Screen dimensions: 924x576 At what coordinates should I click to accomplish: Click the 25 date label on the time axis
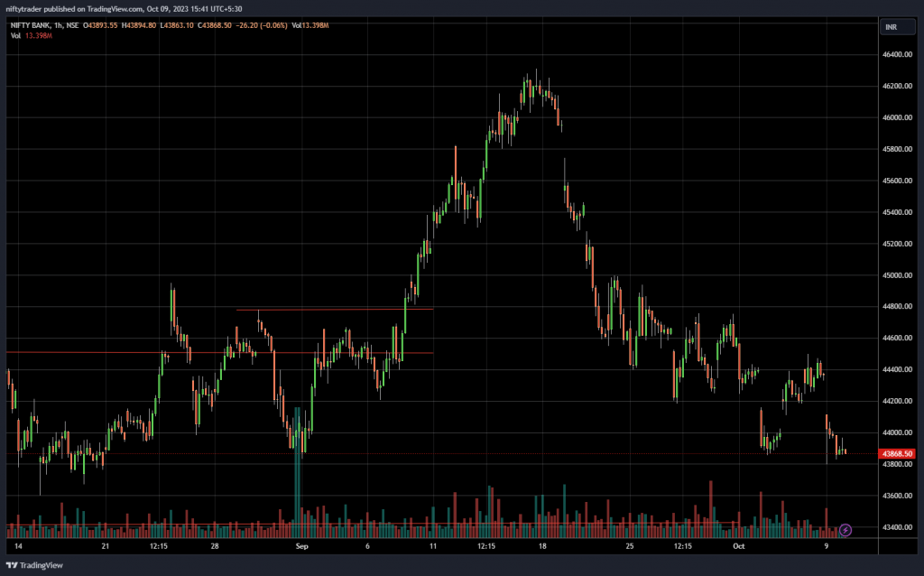coord(629,546)
